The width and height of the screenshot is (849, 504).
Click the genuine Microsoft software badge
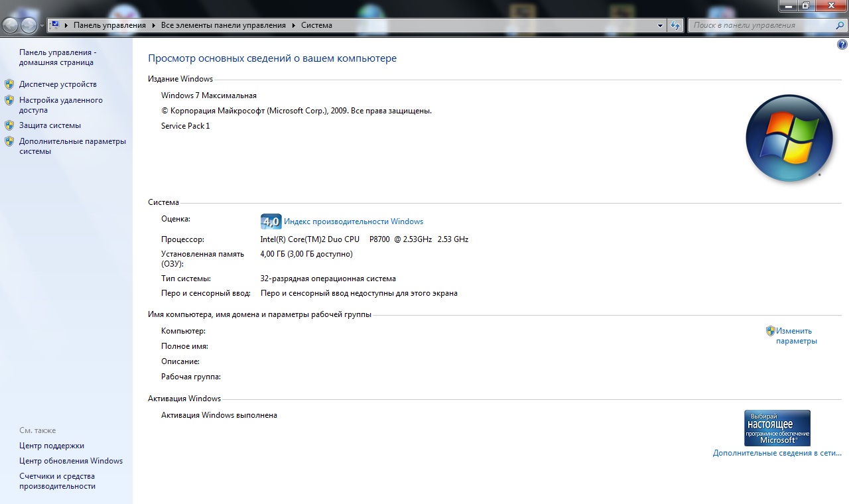(777, 428)
